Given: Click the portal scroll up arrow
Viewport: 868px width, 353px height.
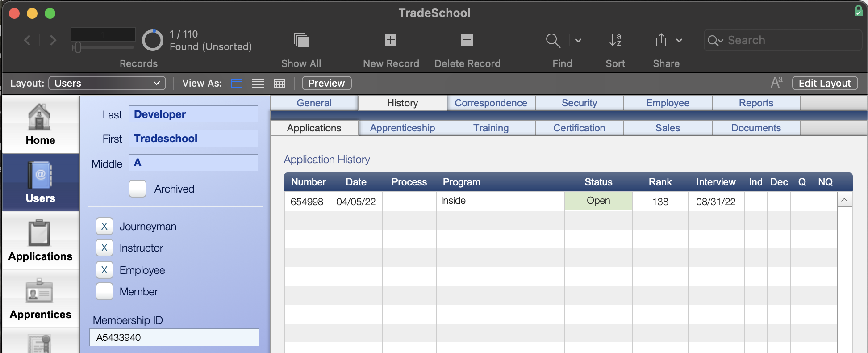Looking at the screenshot, I should click(844, 200).
